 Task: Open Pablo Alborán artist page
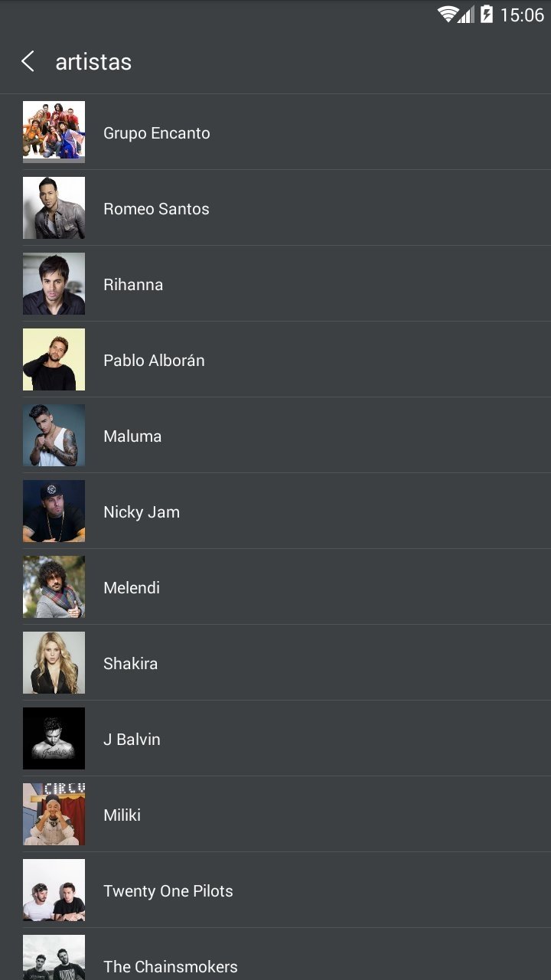click(x=275, y=360)
